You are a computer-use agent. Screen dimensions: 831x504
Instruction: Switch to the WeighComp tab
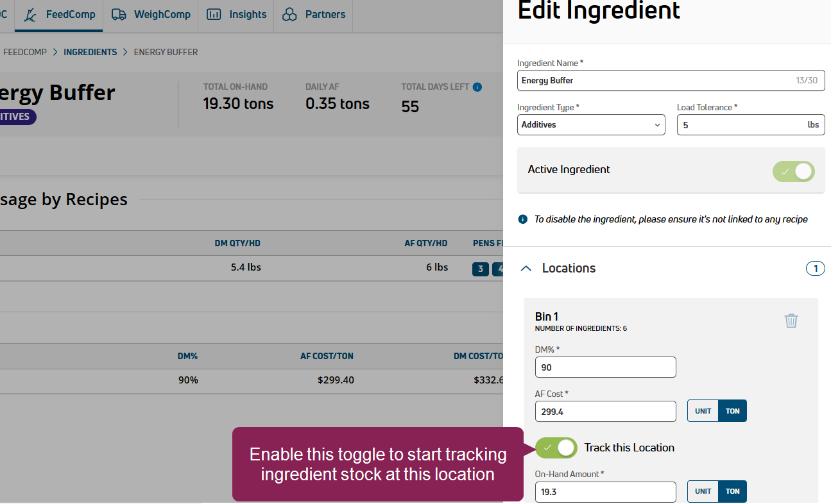pyautogui.click(x=162, y=14)
